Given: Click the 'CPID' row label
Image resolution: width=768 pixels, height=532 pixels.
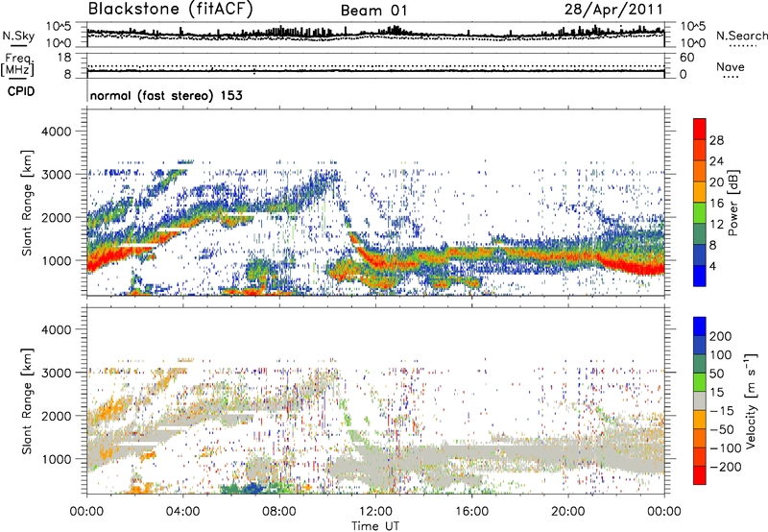Looking at the screenshot, I should 21,91.
